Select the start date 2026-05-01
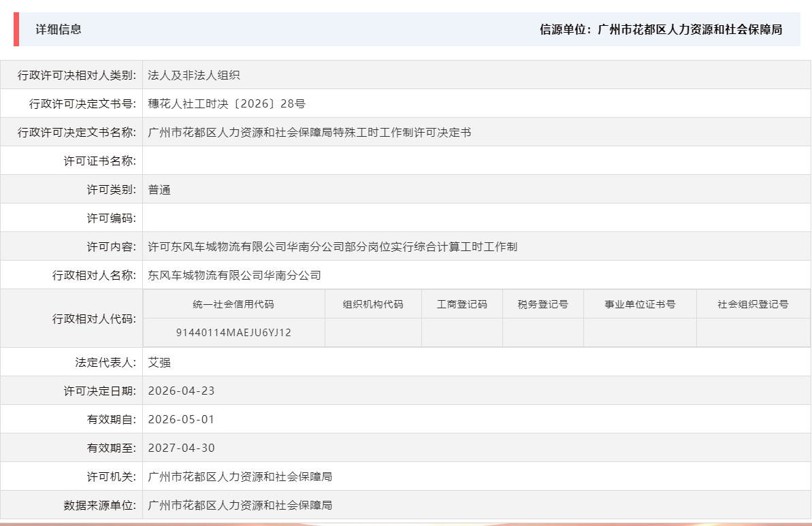812x526 pixels. coord(181,419)
